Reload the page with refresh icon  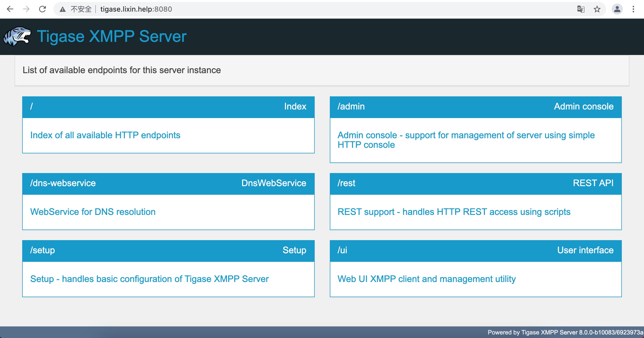(42, 9)
